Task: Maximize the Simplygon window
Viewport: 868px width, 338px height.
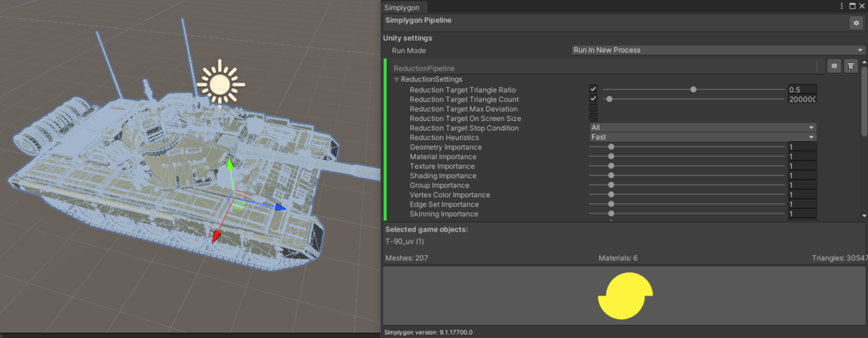Action: [852, 6]
